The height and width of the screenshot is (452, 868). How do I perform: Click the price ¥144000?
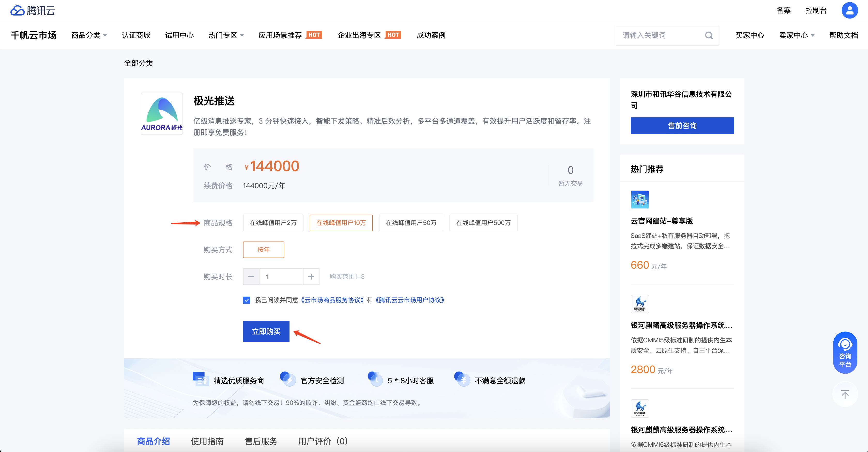pos(272,166)
